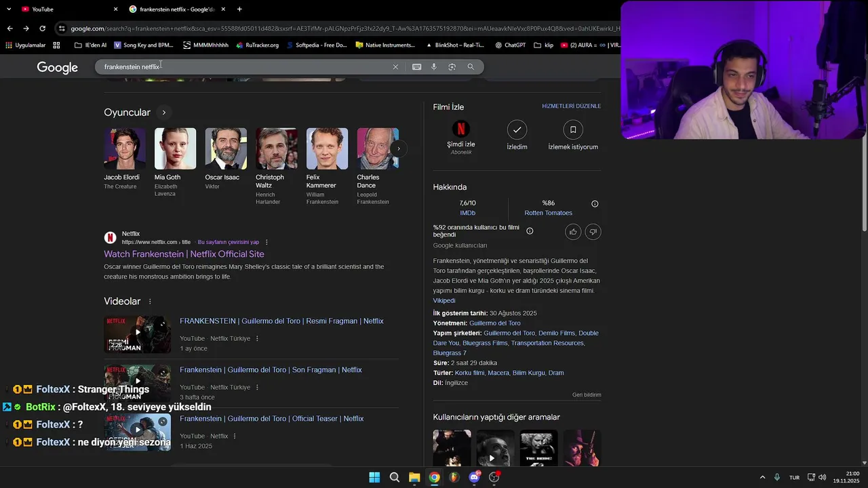Open the Netflix result three-dot menu
The width and height of the screenshot is (868, 488).
267,242
